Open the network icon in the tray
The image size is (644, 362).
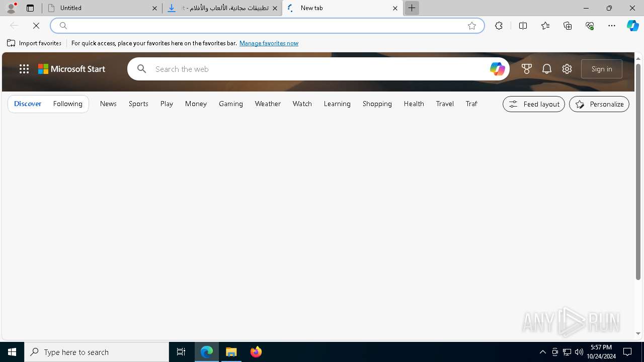(567, 352)
